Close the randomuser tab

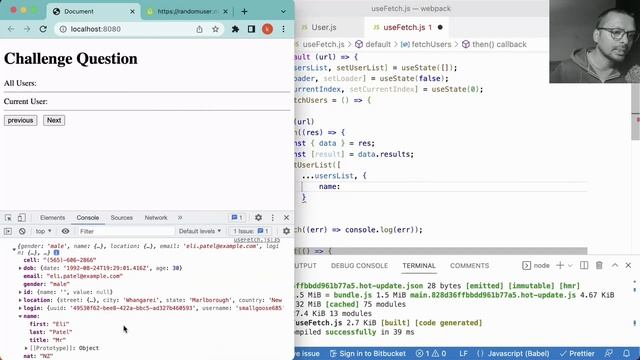225,11
